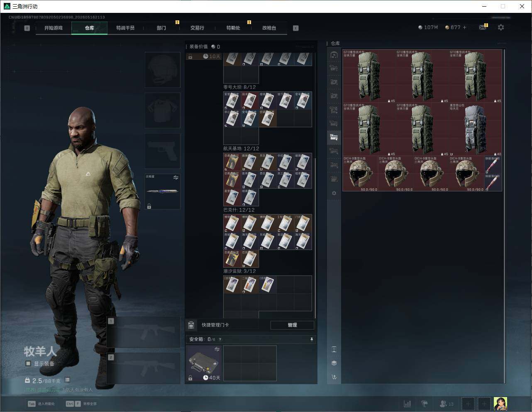
Task: Open the 开始游戏 tab
Action: (54, 28)
